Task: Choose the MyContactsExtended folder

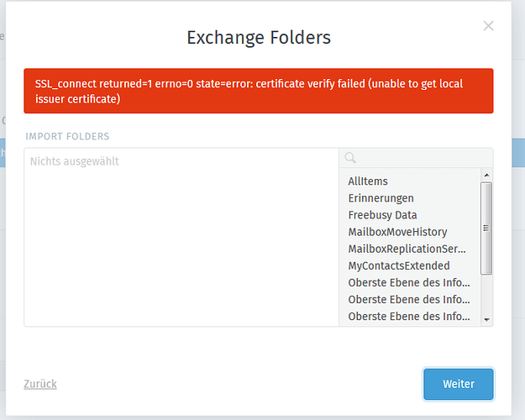Action: tap(399, 265)
